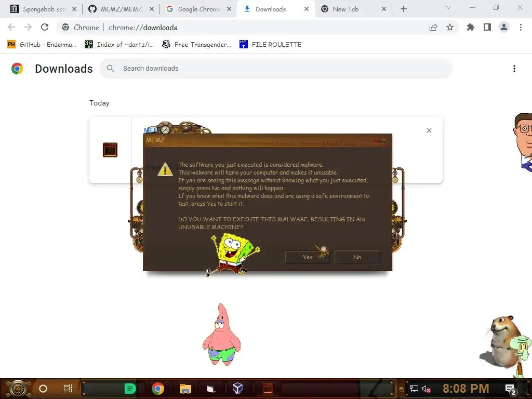Close the Google Chrome tab
532x399 pixels.
[229, 9]
